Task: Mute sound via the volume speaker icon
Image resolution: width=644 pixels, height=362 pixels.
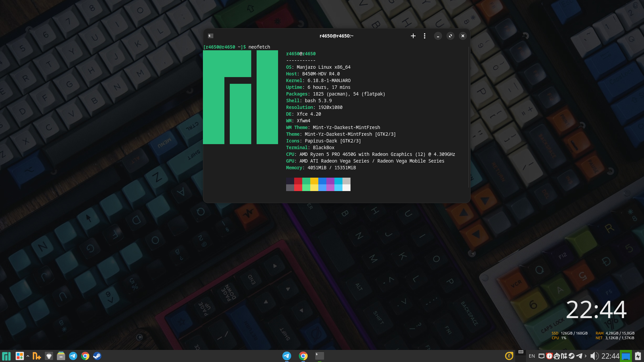Action: tap(594, 356)
